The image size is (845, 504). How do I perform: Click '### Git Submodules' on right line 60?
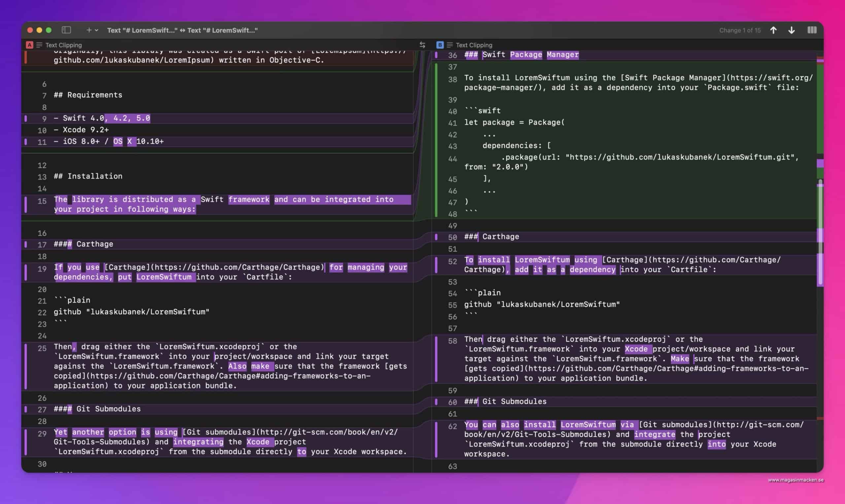pos(505,401)
